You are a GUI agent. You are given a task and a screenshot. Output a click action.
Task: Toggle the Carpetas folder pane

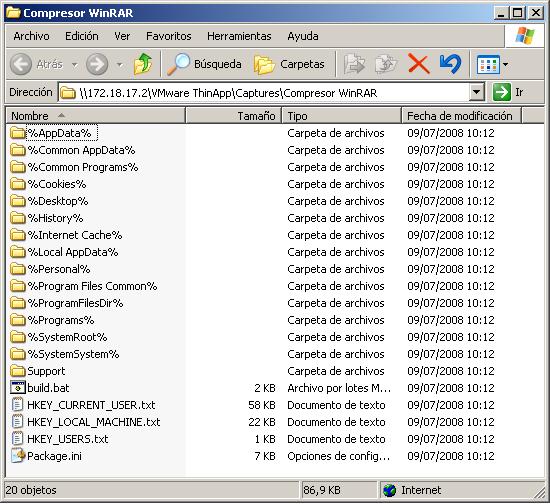tap(289, 64)
